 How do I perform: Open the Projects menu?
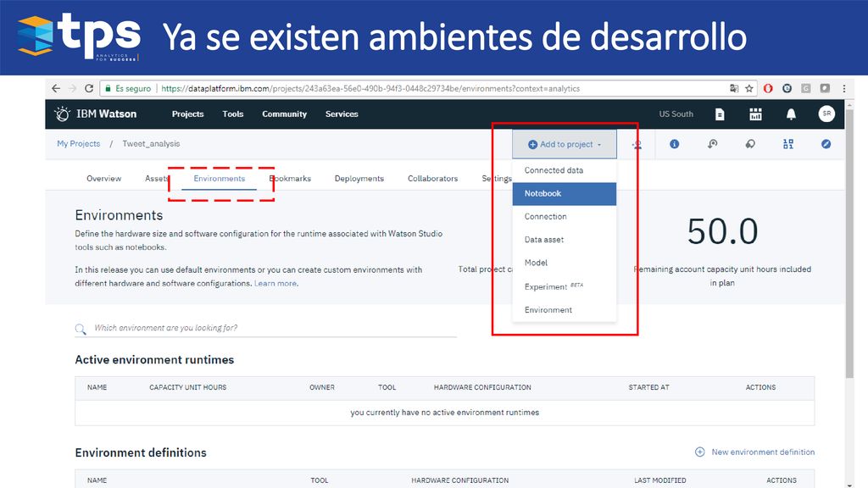tap(187, 114)
